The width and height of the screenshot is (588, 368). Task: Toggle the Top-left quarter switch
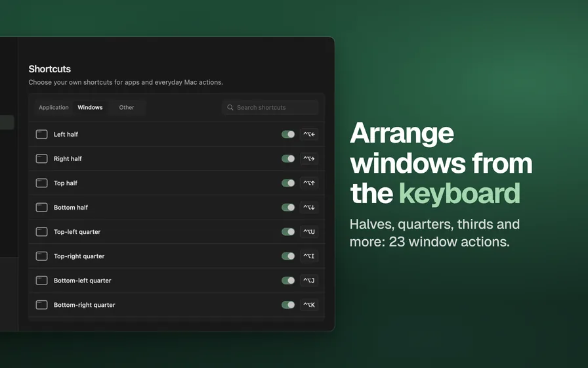pos(288,232)
